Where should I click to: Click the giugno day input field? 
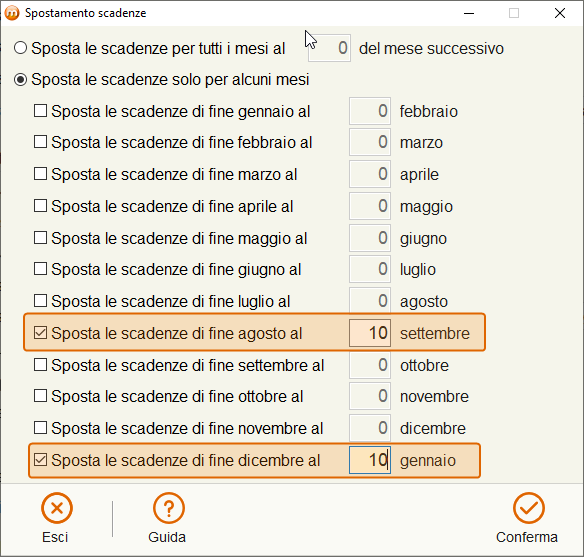(x=370, y=238)
